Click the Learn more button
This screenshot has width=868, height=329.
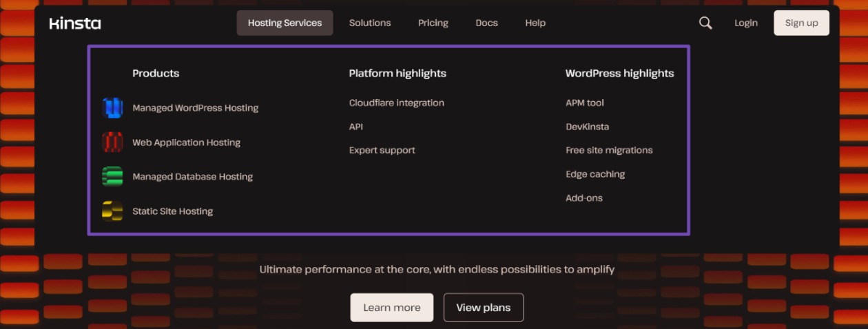pyautogui.click(x=392, y=308)
